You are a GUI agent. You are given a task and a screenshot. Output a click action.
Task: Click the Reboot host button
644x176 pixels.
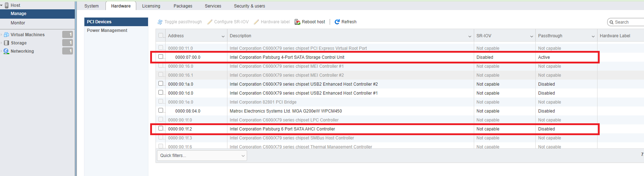tap(310, 22)
